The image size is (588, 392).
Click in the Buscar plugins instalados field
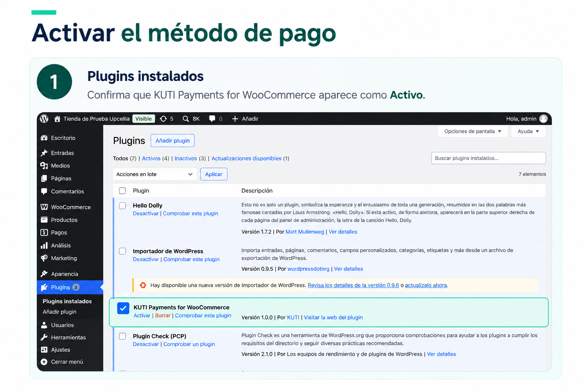click(x=488, y=158)
